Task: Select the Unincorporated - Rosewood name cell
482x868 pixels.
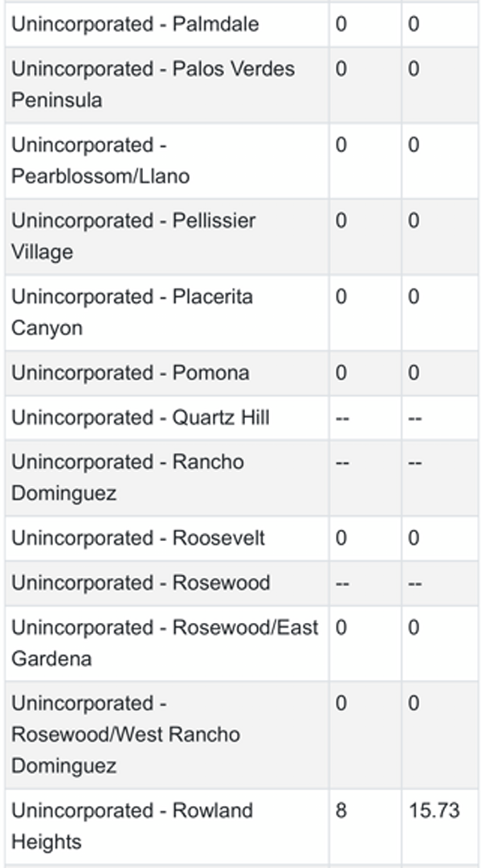Action: 141,583
